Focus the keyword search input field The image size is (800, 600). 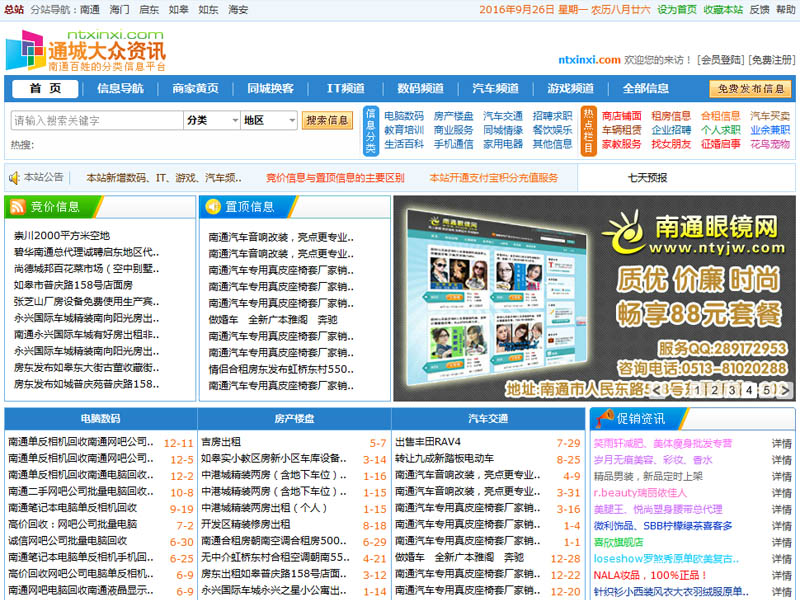pos(96,120)
